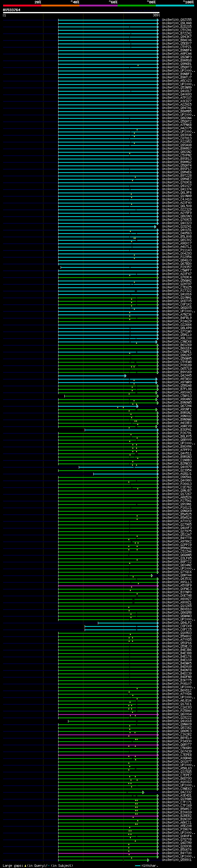Click the orange ~40% identity legend segment
The height and width of the screenshot is (868, 197).
60,6
